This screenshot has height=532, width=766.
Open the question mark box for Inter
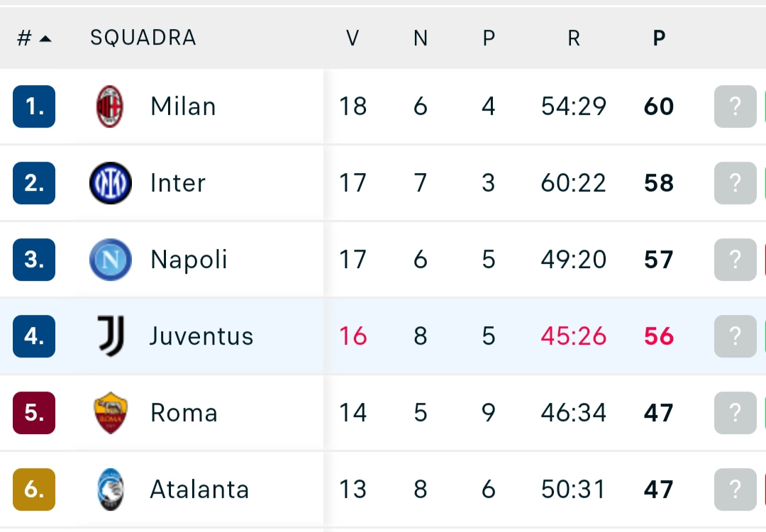tap(736, 183)
